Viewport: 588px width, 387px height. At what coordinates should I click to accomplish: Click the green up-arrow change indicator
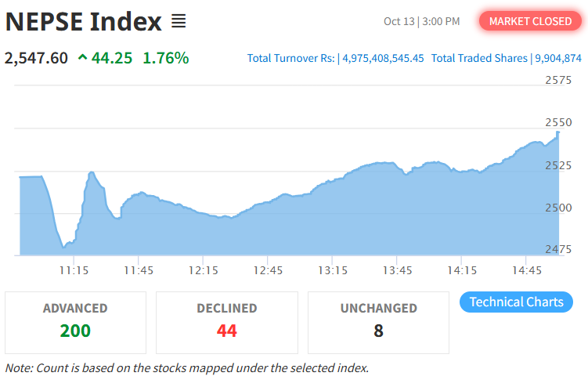click(82, 58)
